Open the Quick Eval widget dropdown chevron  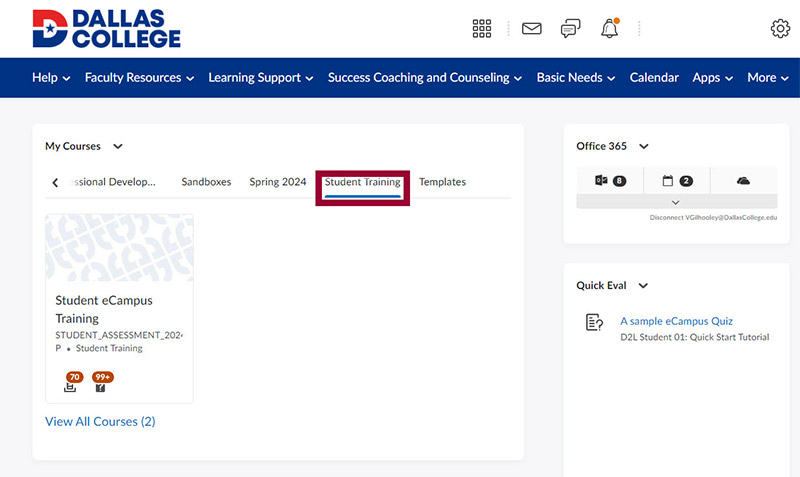pos(643,286)
